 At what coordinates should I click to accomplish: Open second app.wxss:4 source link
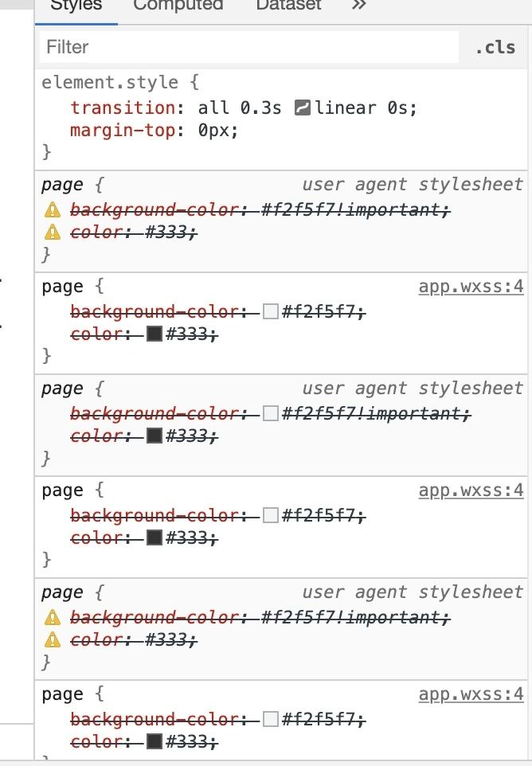pyautogui.click(x=471, y=490)
